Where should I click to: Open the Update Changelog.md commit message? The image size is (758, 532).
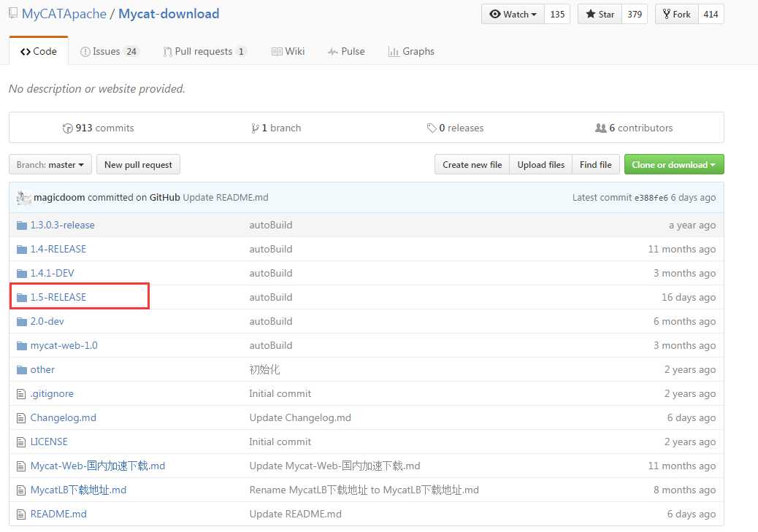pyautogui.click(x=300, y=418)
